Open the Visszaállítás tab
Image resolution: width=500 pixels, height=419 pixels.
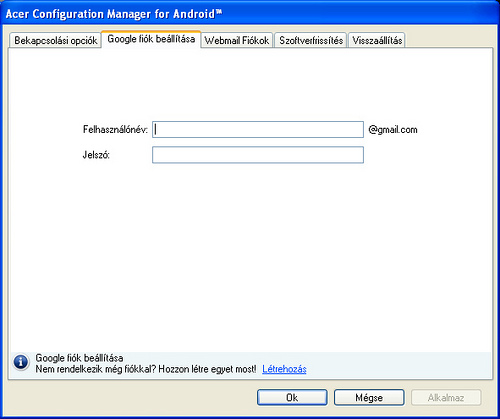(377, 40)
